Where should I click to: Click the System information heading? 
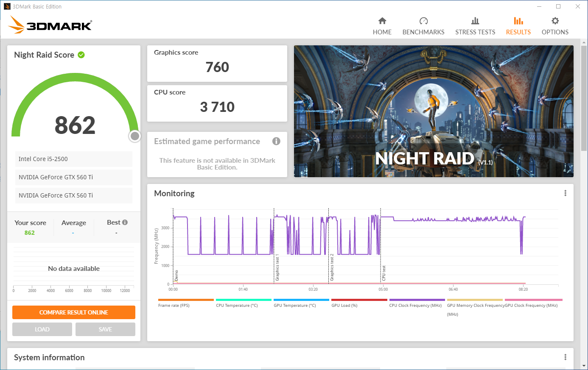pos(49,357)
